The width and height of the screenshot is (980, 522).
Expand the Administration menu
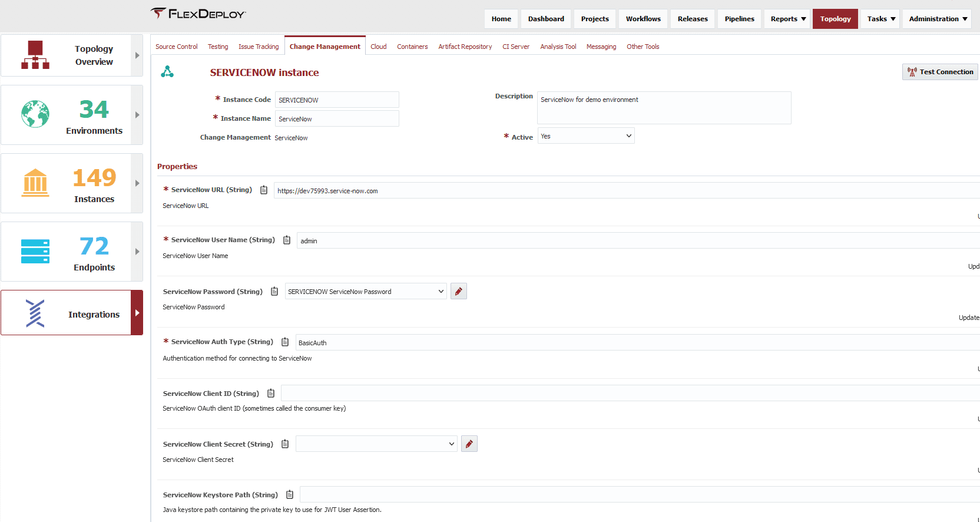click(x=938, y=19)
